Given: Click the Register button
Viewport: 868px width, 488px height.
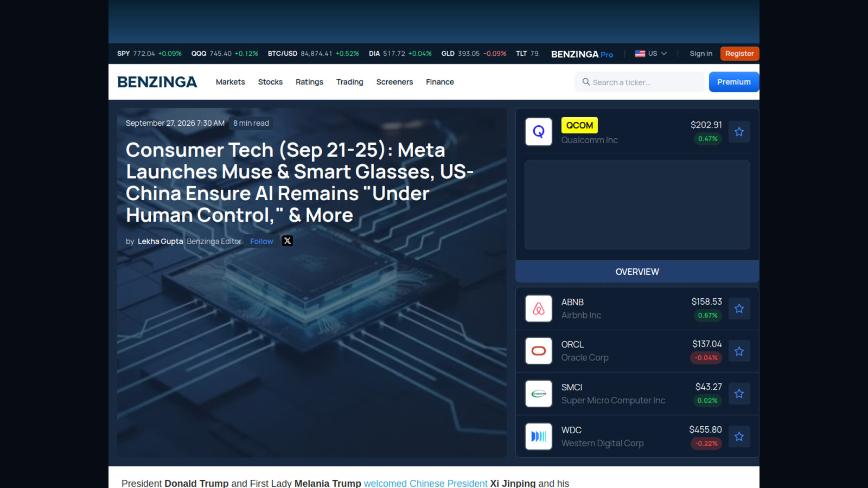Looking at the screenshot, I should coord(739,54).
